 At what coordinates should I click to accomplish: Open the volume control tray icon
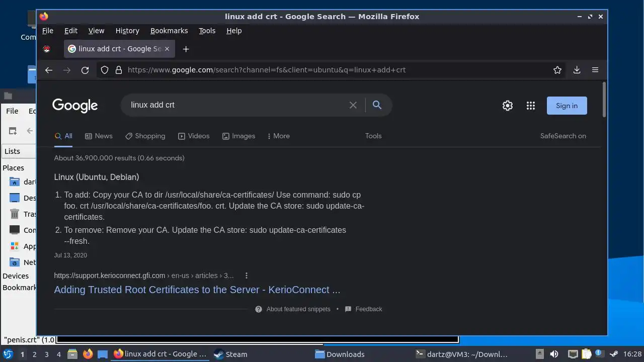[554, 354]
